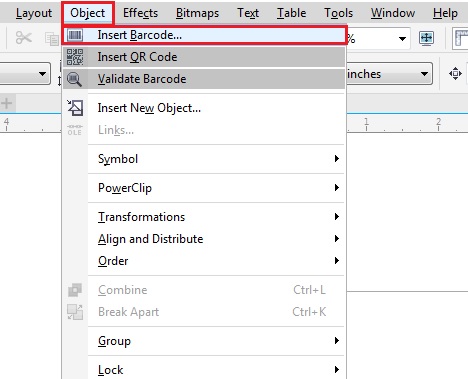Select Validate Barcode menu entry
The height and width of the screenshot is (379, 468).
pos(204,79)
